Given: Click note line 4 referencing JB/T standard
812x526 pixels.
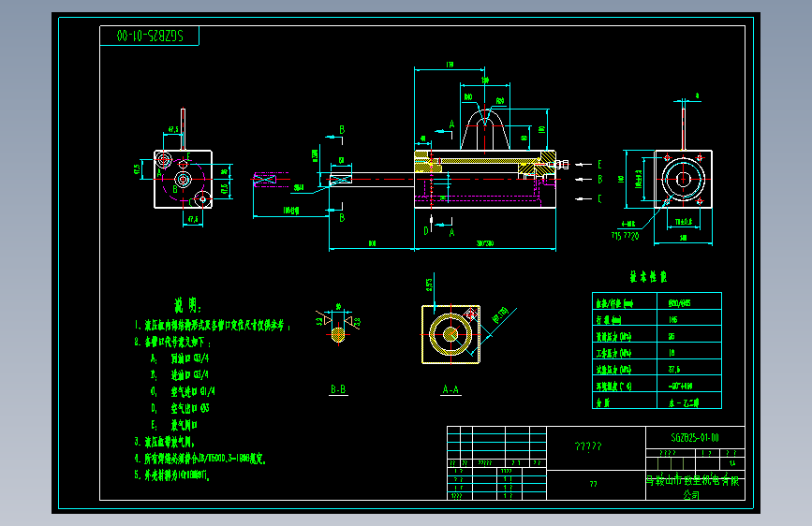Looking at the screenshot, I should 199,459.
